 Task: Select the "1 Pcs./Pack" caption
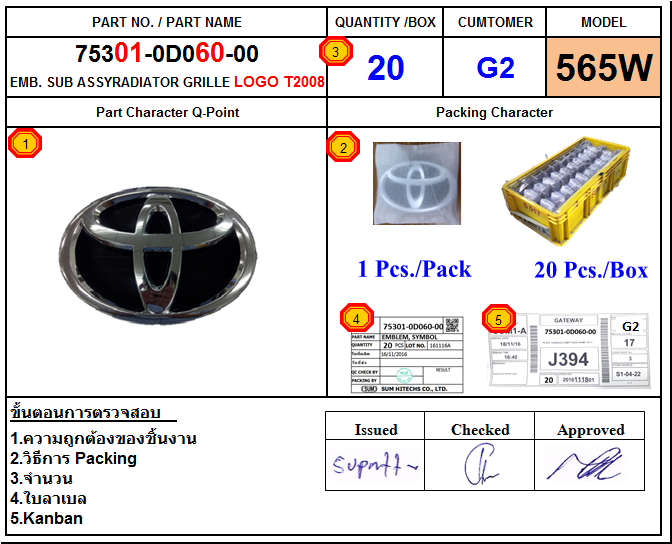point(414,269)
